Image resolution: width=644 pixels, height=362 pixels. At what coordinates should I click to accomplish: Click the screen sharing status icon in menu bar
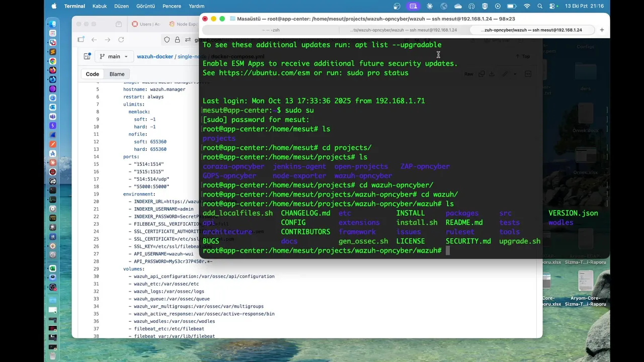coord(413,6)
